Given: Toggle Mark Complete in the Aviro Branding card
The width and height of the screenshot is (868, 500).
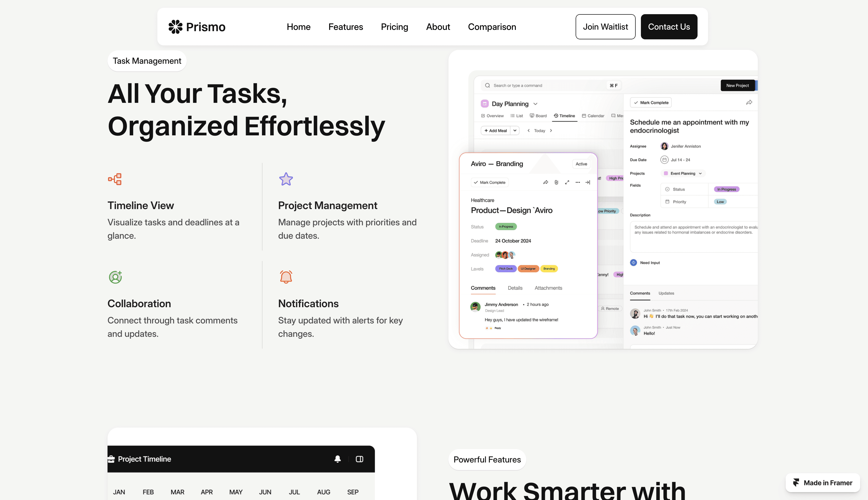Looking at the screenshot, I should point(490,182).
